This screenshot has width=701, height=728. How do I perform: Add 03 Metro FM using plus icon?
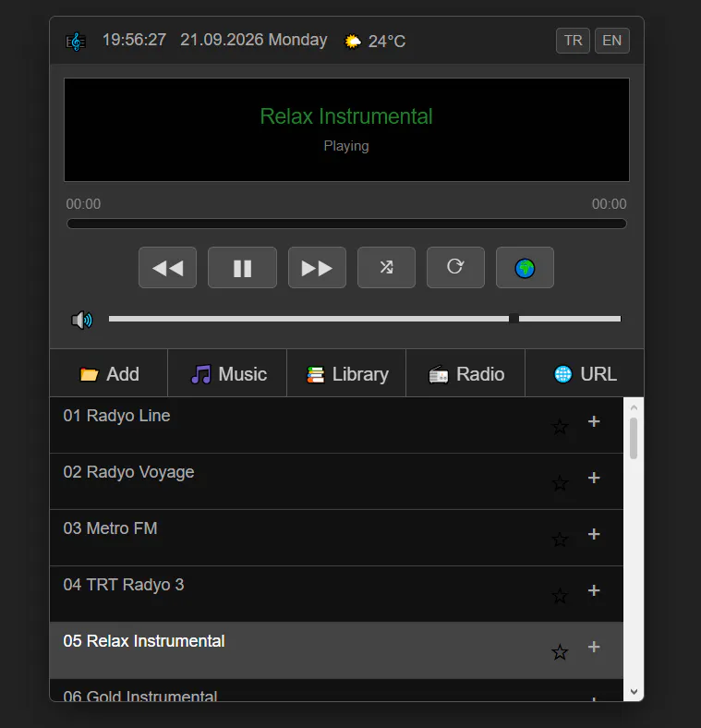594,534
